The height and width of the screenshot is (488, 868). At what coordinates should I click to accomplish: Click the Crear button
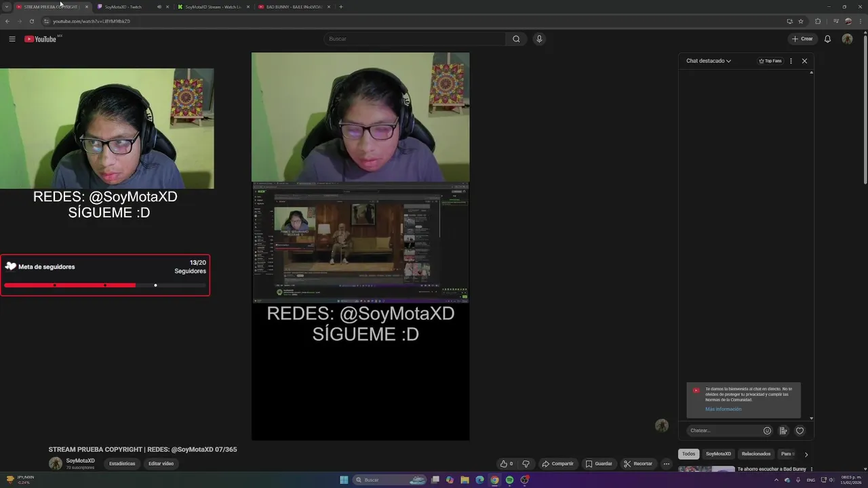[x=802, y=39]
